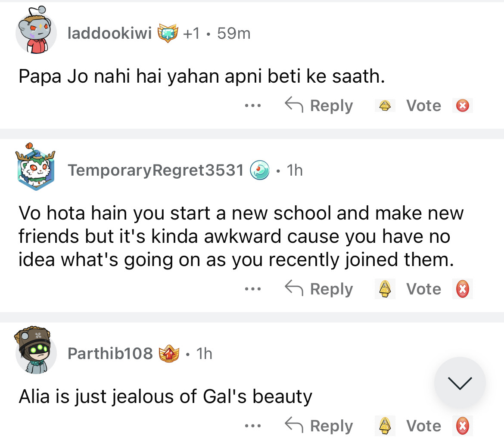The image size is (504, 446).
Task: View Parthib108's avatar with goggles
Action: coord(36,350)
